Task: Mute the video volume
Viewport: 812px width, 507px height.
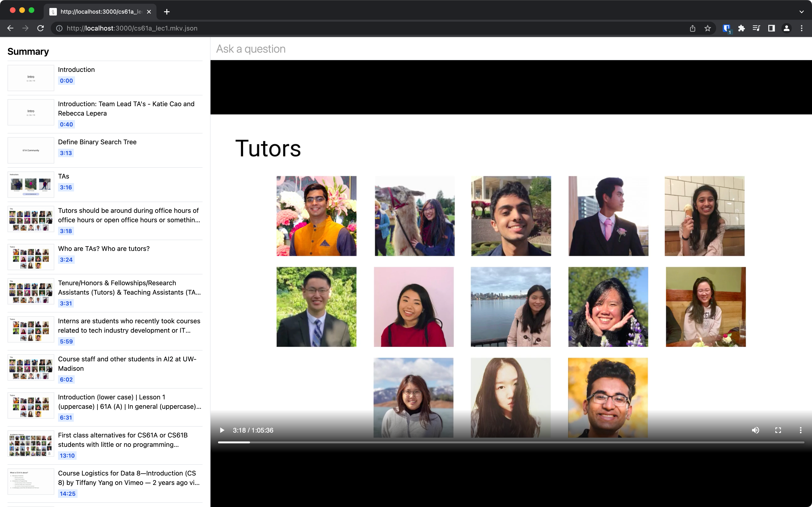Action: pyautogui.click(x=755, y=430)
